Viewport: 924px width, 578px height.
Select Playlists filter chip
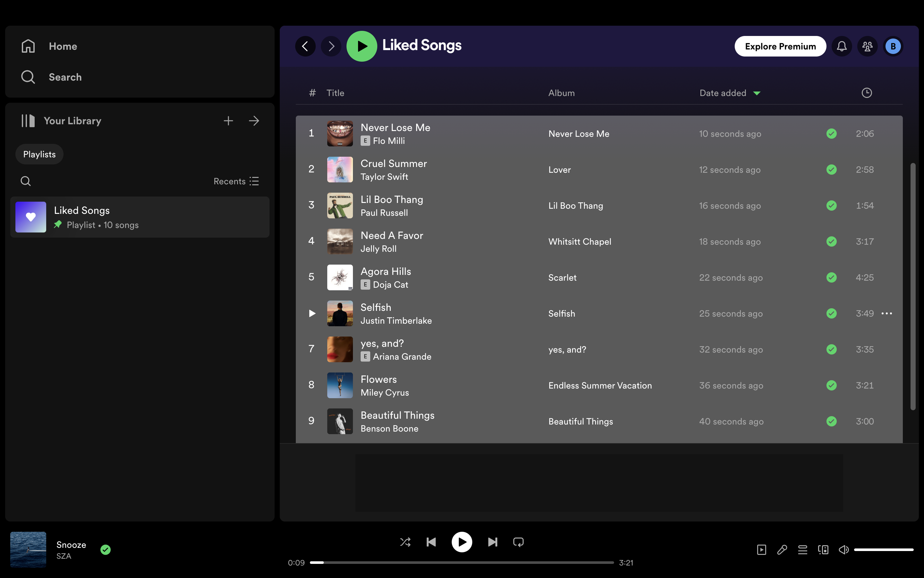click(39, 154)
